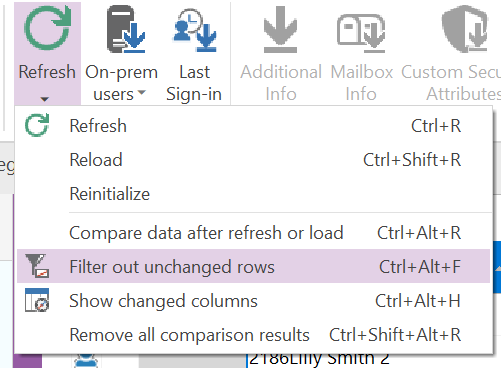The height and width of the screenshot is (368, 501).
Task: Click the large green Refresh ribbon icon
Action: coord(48,29)
